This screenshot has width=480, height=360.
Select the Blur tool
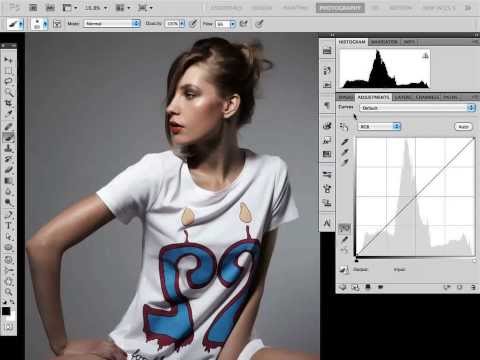pos(8,192)
